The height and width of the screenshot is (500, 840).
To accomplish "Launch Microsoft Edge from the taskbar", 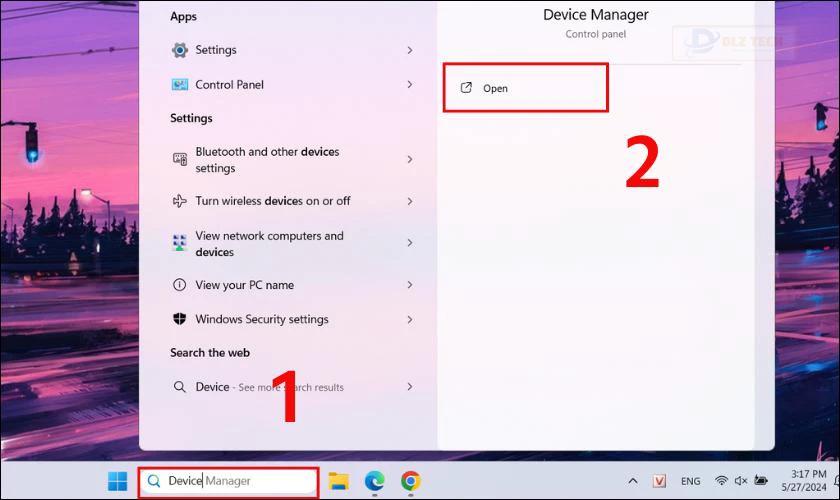I will pyautogui.click(x=374, y=481).
